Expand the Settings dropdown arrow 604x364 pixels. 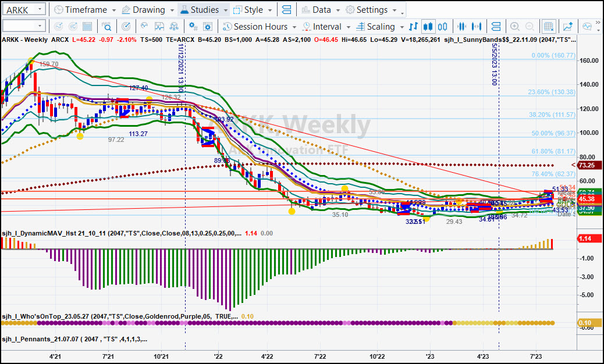pos(395,10)
